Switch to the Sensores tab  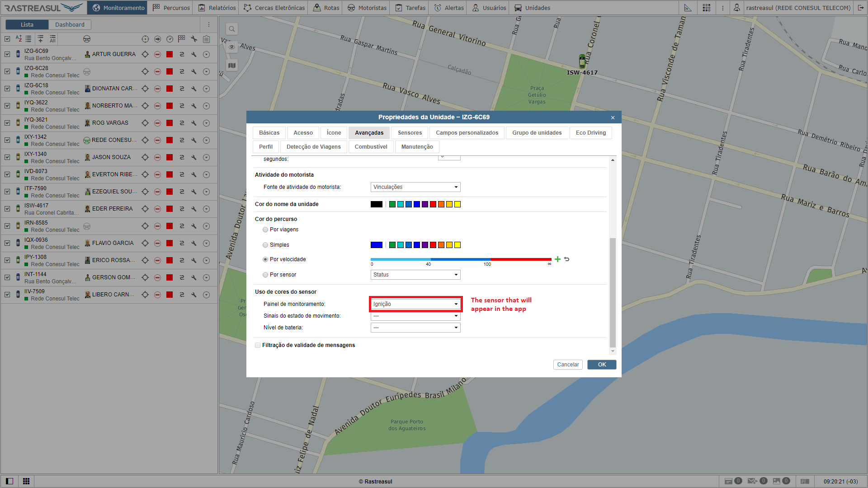410,133
